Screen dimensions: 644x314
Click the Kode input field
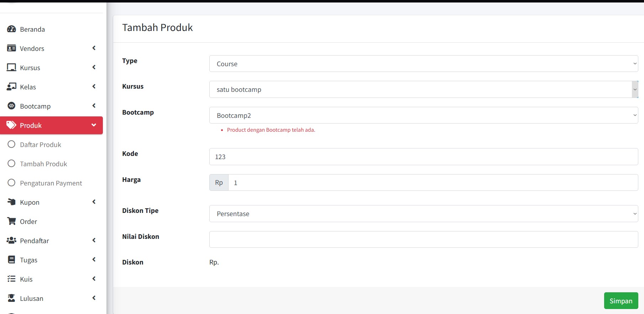(423, 157)
